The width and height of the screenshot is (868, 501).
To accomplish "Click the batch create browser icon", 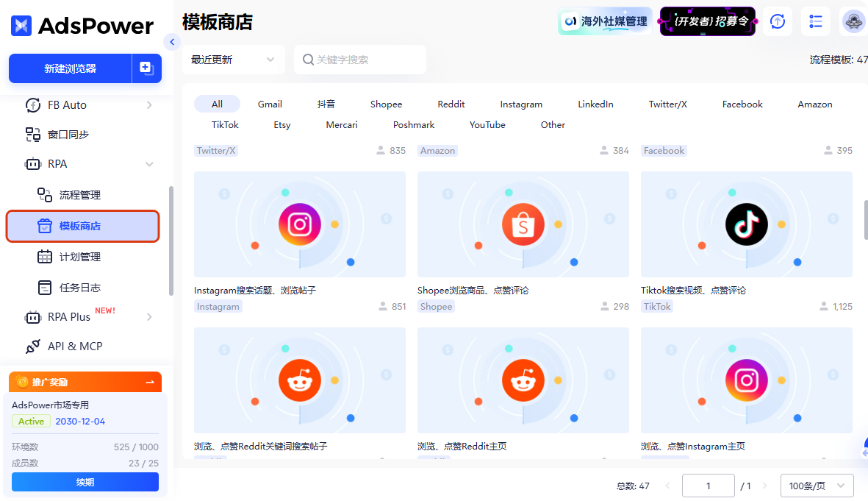I will (147, 68).
